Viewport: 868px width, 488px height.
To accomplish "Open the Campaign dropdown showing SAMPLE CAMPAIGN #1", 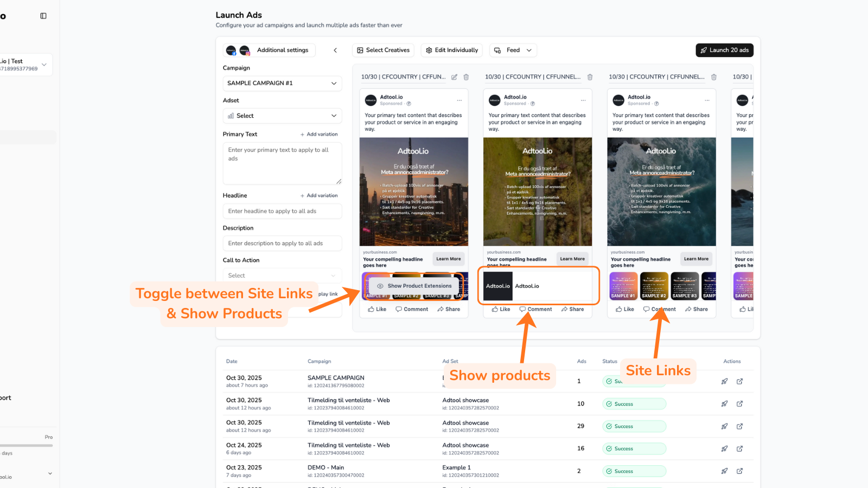I will (282, 84).
